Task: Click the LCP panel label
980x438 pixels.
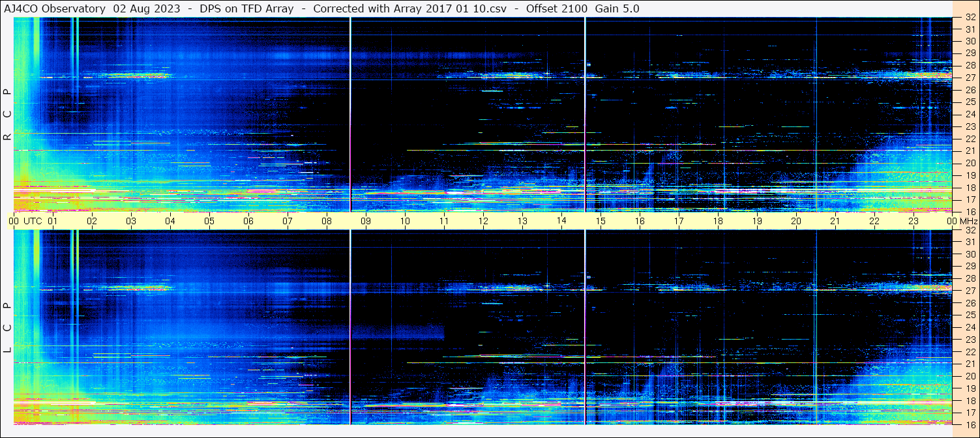Action: (x=8, y=328)
